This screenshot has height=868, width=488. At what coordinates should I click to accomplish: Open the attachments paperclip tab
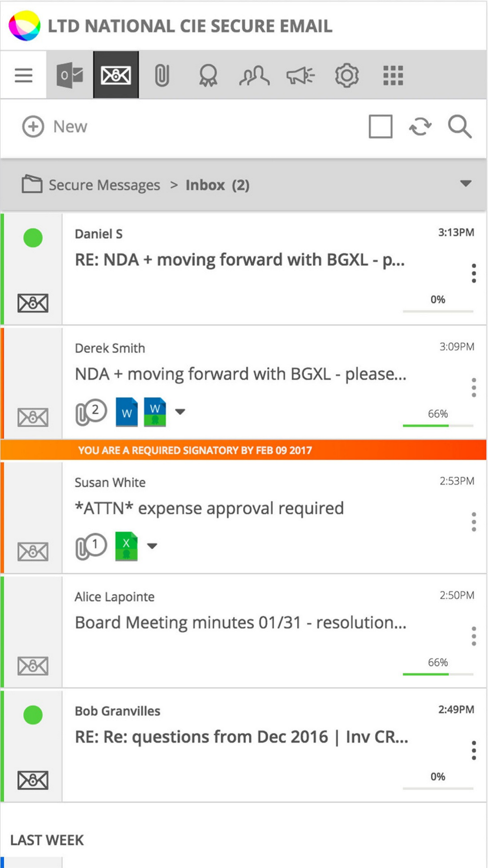[162, 76]
